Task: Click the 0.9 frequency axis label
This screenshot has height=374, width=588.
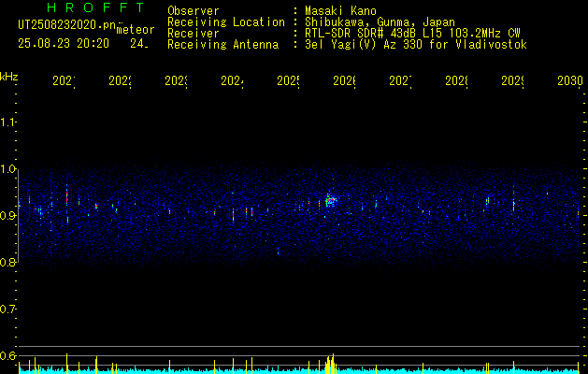Action: 8,216
